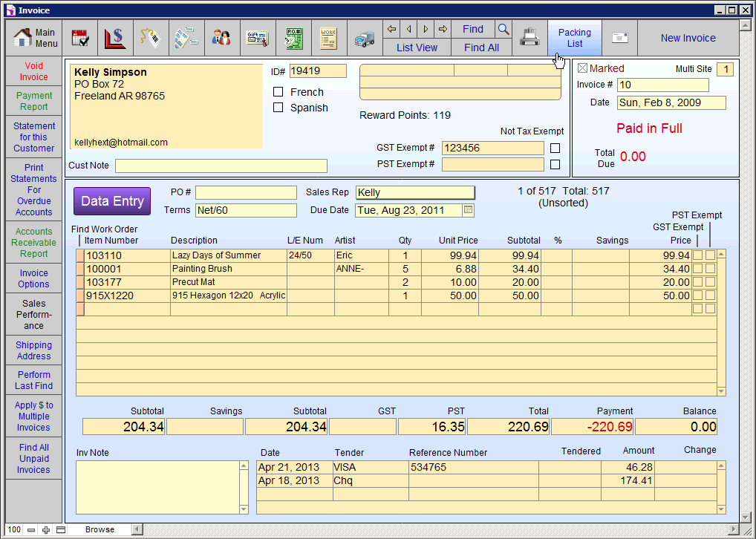Click the zoom in plus icon in status bar
The image size is (756, 539).
tap(46, 530)
